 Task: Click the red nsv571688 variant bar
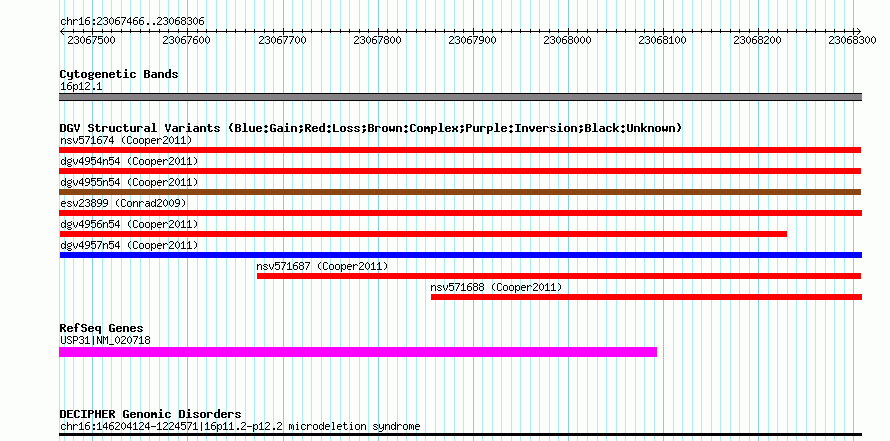point(646,297)
